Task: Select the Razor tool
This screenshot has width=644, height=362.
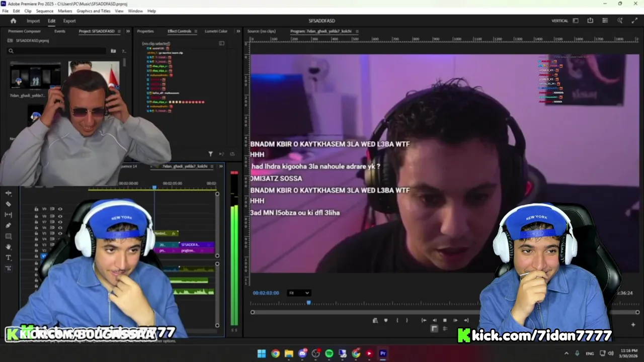Action: point(8,204)
